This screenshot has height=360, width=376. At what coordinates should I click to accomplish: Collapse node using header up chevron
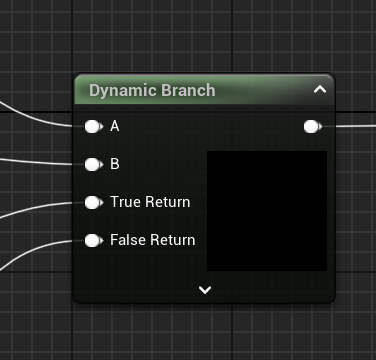click(320, 89)
